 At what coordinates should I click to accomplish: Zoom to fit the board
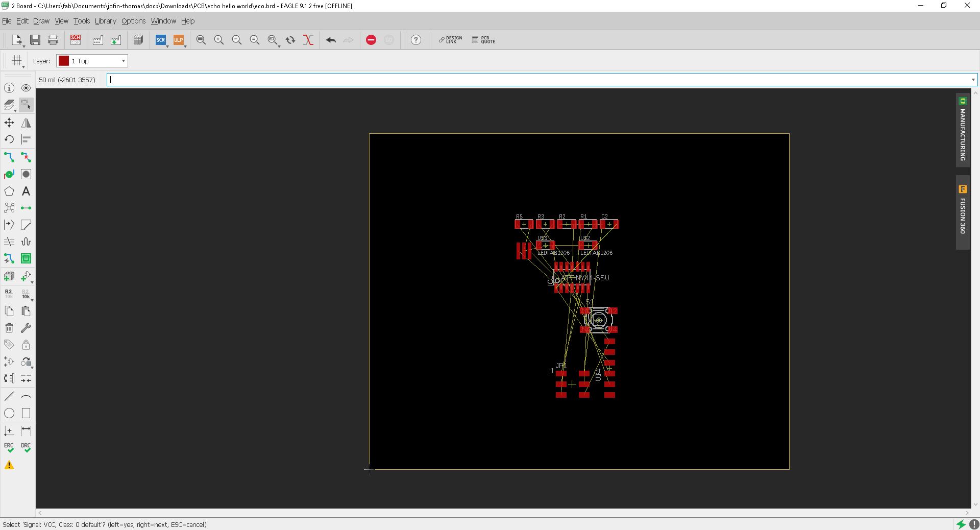tap(201, 40)
